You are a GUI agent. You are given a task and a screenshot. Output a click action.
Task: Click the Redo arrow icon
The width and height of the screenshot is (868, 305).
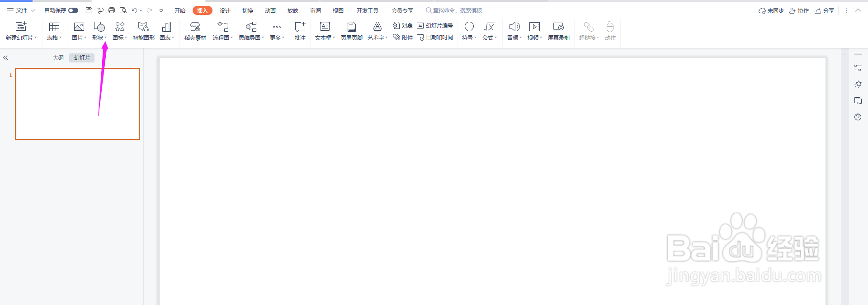(150, 10)
